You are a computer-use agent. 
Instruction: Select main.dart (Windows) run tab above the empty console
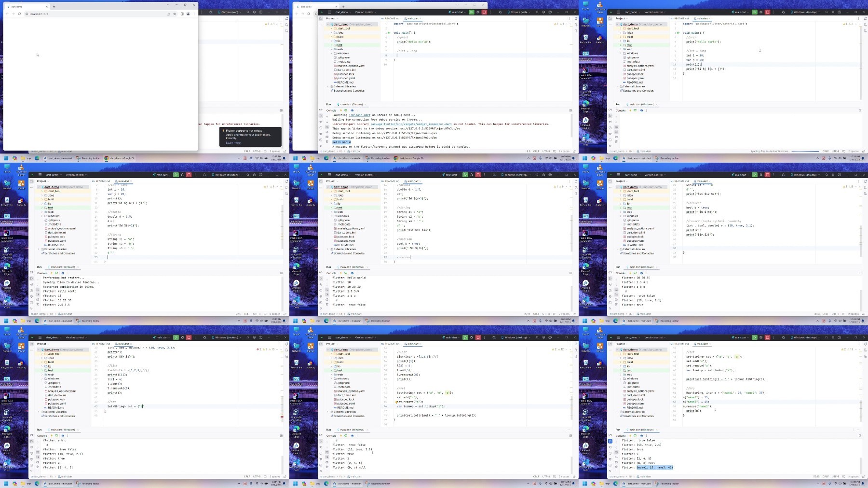click(640, 104)
